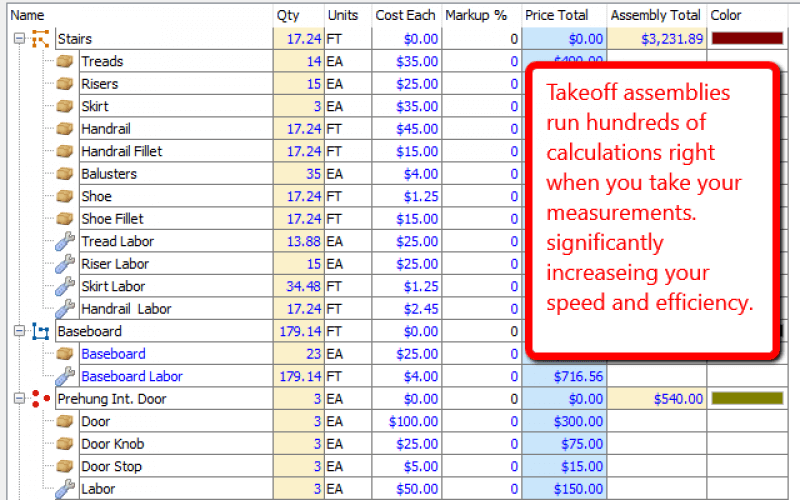Click the Shoe material box icon
Screen dimensions: 800x500
point(64,196)
